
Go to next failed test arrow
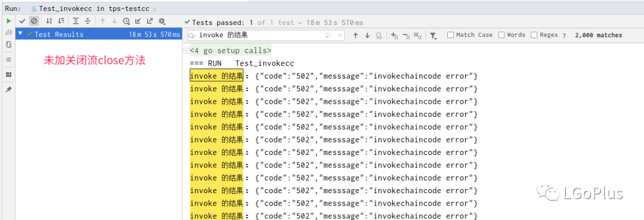[114, 21]
